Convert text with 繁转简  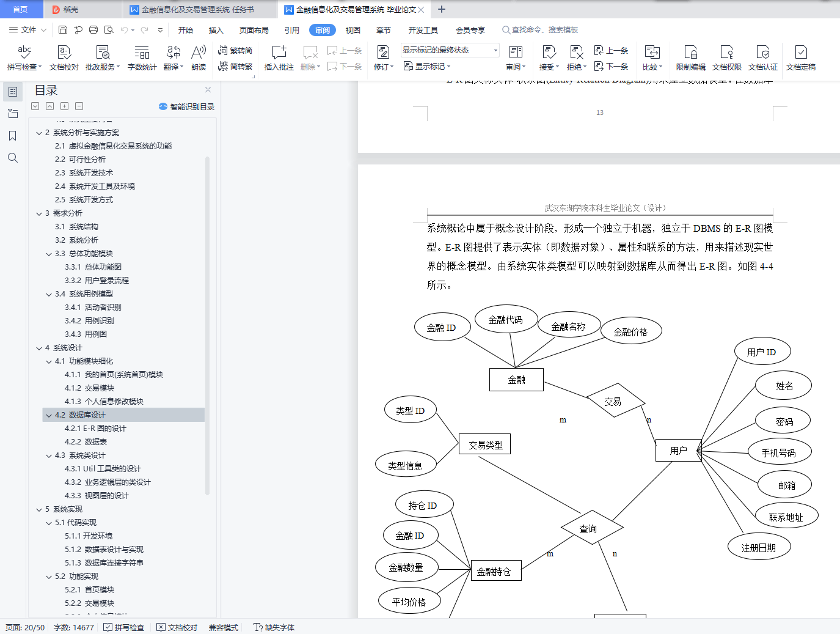[235, 51]
